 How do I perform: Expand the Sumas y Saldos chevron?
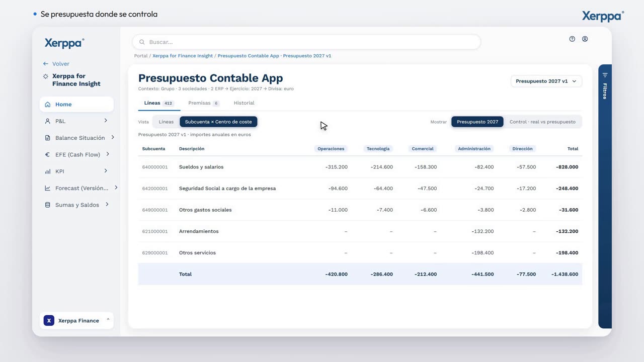(107, 204)
